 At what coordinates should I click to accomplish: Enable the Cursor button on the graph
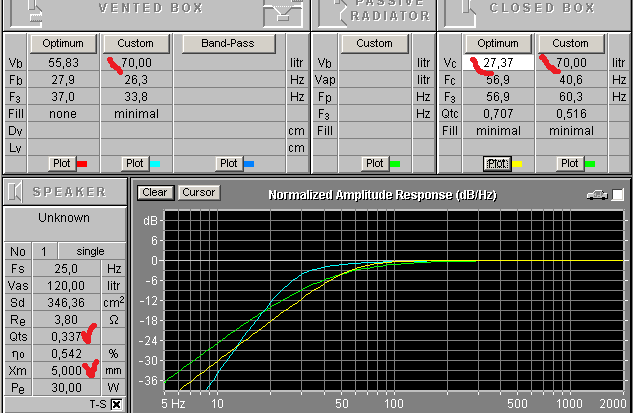199,193
